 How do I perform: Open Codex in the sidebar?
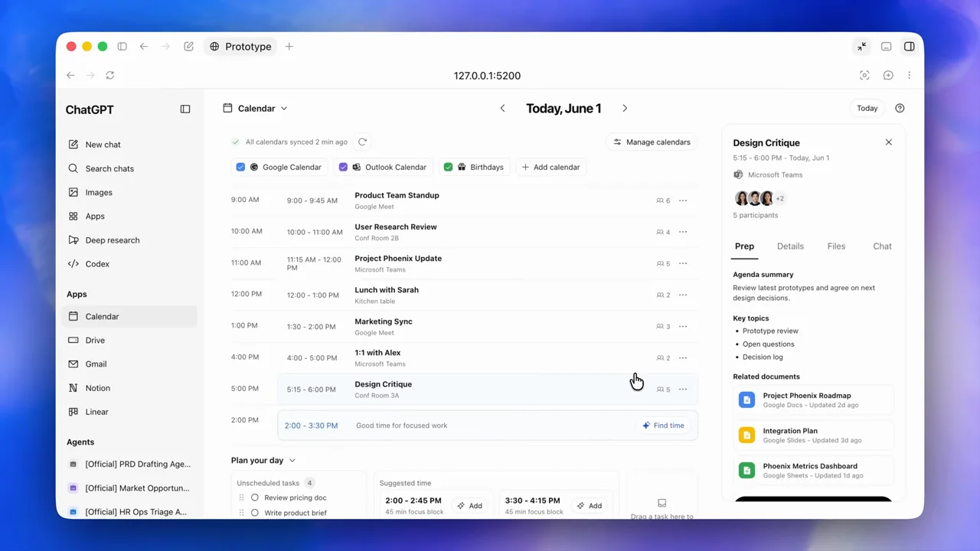pyautogui.click(x=130, y=264)
